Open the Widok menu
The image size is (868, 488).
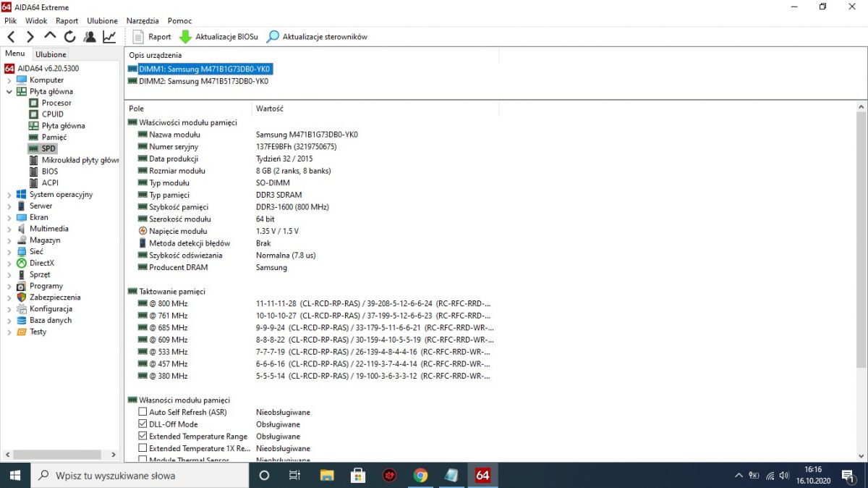pos(36,21)
